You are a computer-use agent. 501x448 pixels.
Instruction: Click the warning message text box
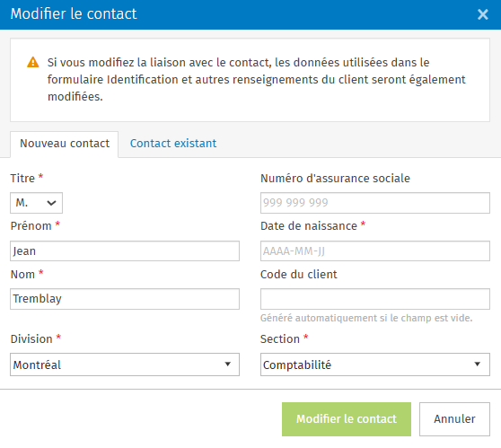250,80
